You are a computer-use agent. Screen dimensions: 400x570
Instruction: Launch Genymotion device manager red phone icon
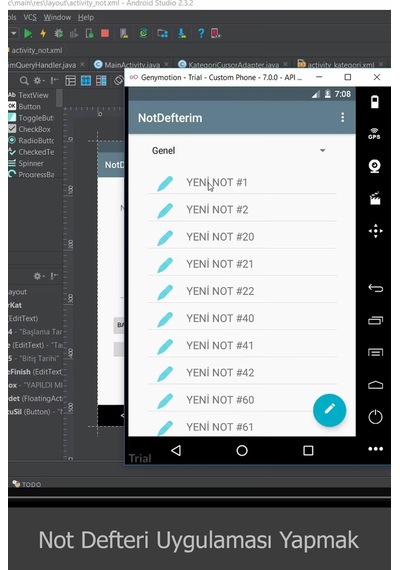(215, 33)
